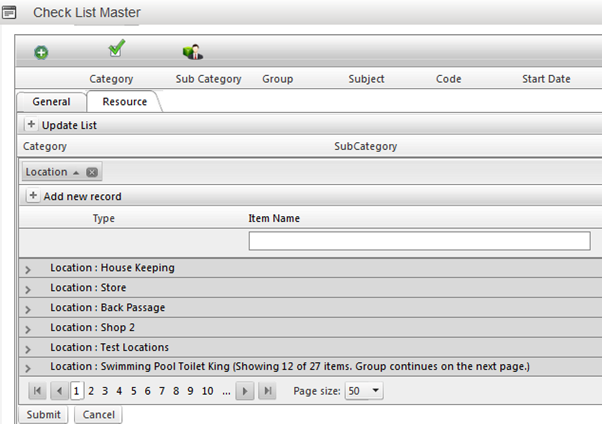Click the user assign toolbar icon
The image size is (602, 424).
click(x=192, y=52)
